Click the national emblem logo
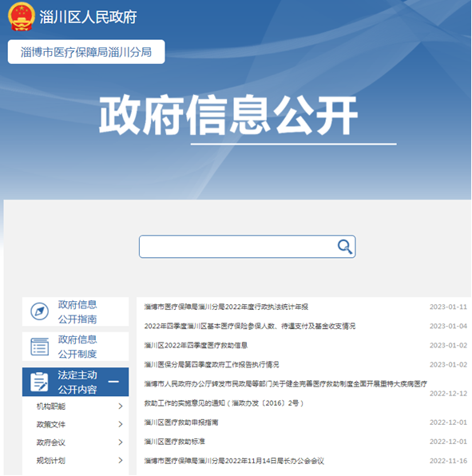The height and width of the screenshot is (476, 472). click(22, 17)
